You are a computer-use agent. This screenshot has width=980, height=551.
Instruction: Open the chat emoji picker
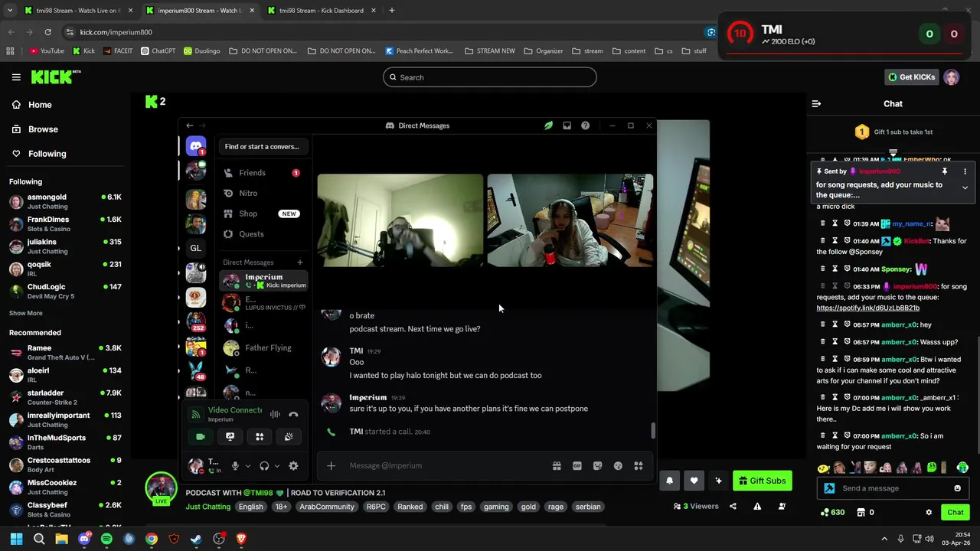(957, 488)
